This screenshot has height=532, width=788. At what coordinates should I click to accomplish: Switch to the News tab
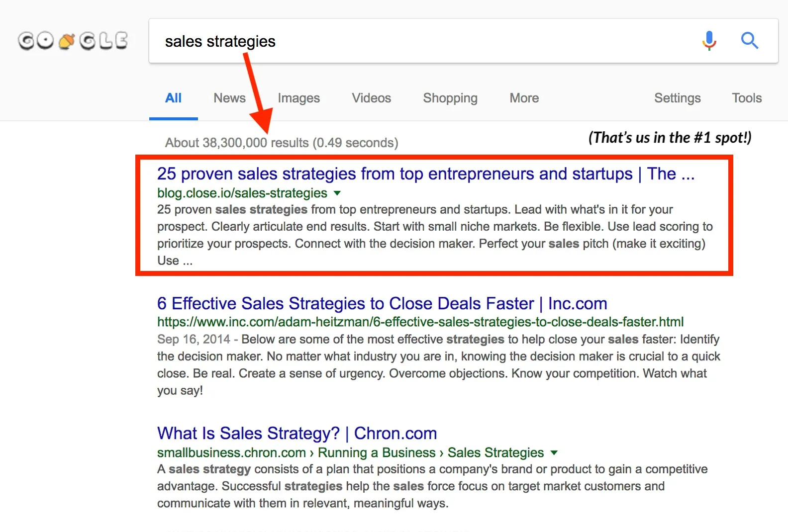coord(229,98)
